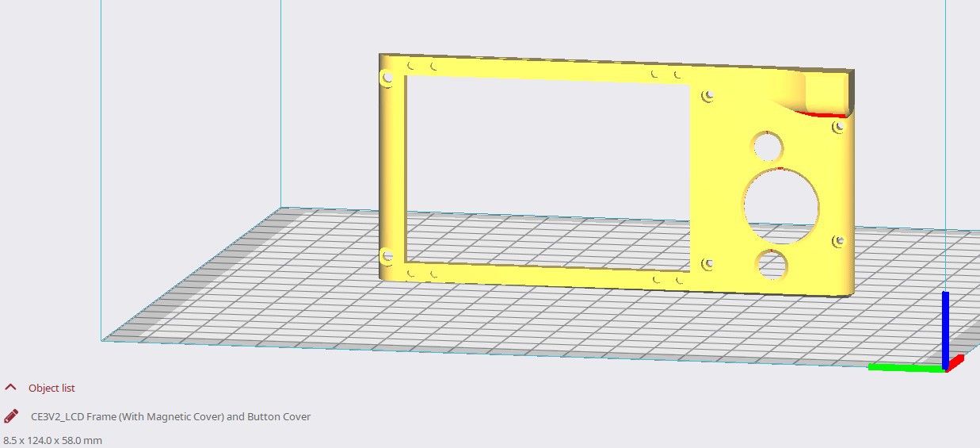Click the Object list label
Viewport: 980px width, 448px height.
coord(51,389)
